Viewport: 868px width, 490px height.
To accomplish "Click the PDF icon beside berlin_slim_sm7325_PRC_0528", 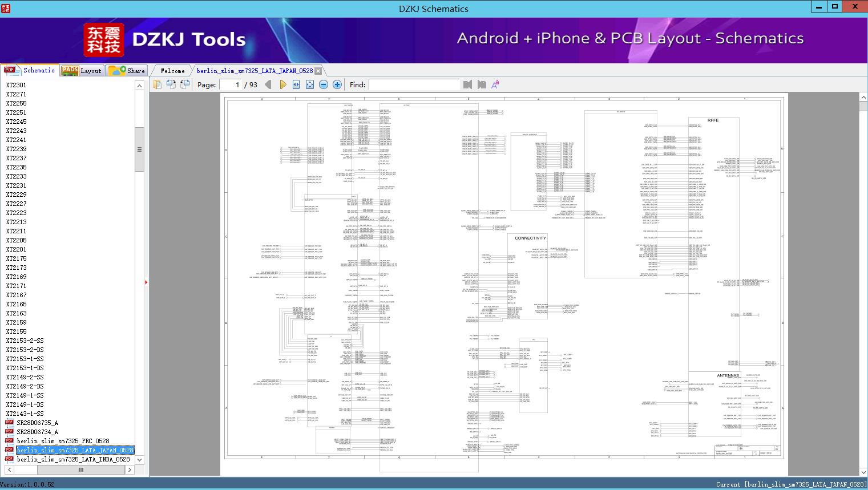I will 9,441.
